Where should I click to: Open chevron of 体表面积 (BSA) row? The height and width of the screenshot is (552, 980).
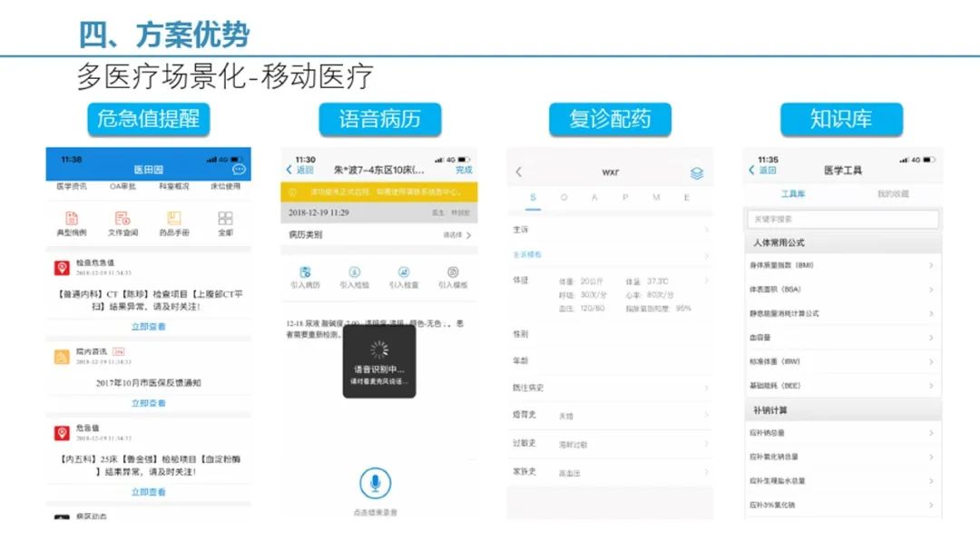pyautogui.click(x=931, y=290)
